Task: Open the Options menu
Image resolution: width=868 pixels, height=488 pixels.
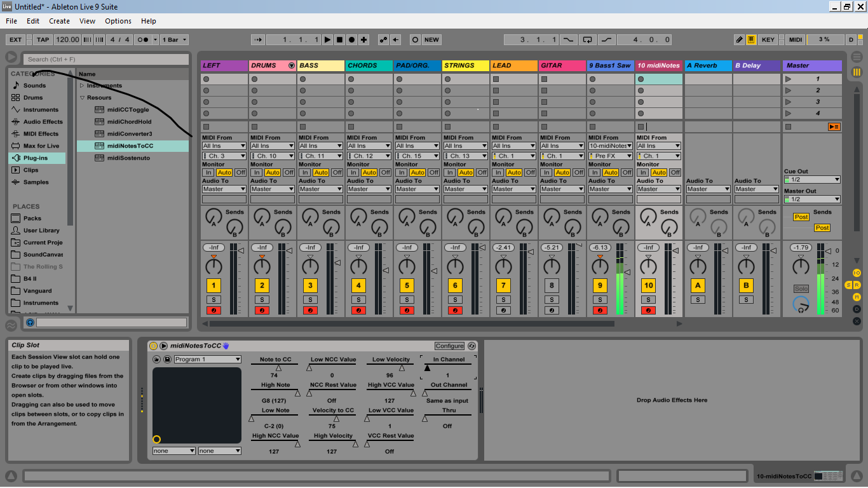Action: click(118, 21)
